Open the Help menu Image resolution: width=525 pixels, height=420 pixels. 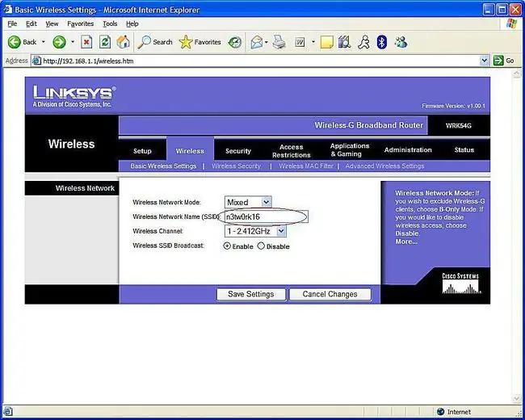(x=132, y=23)
